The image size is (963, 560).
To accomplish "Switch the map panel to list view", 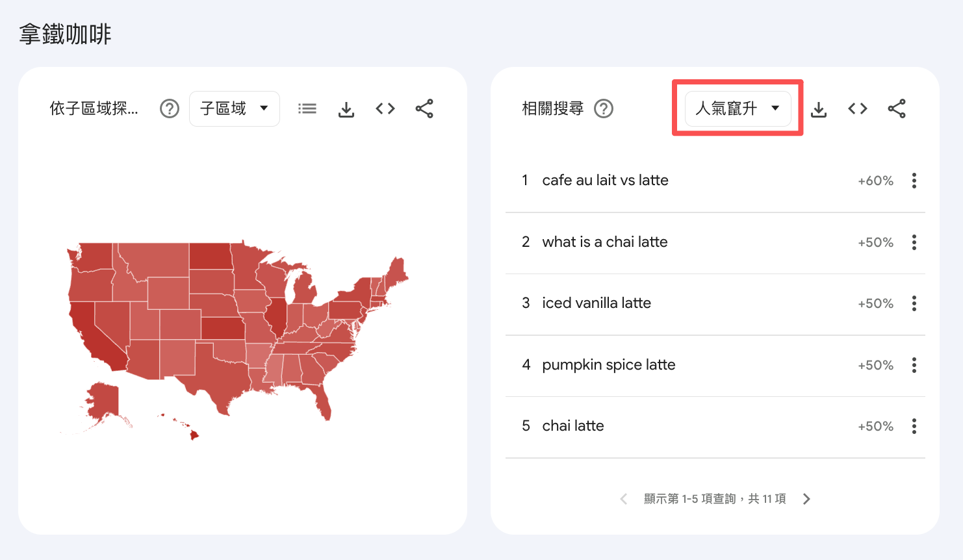I will click(x=307, y=108).
